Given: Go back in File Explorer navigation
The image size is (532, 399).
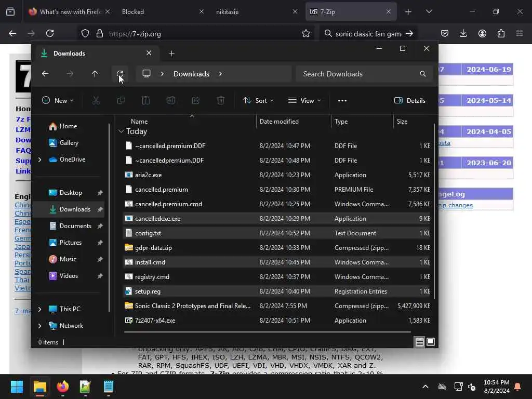Looking at the screenshot, I should tap(45, 74).
